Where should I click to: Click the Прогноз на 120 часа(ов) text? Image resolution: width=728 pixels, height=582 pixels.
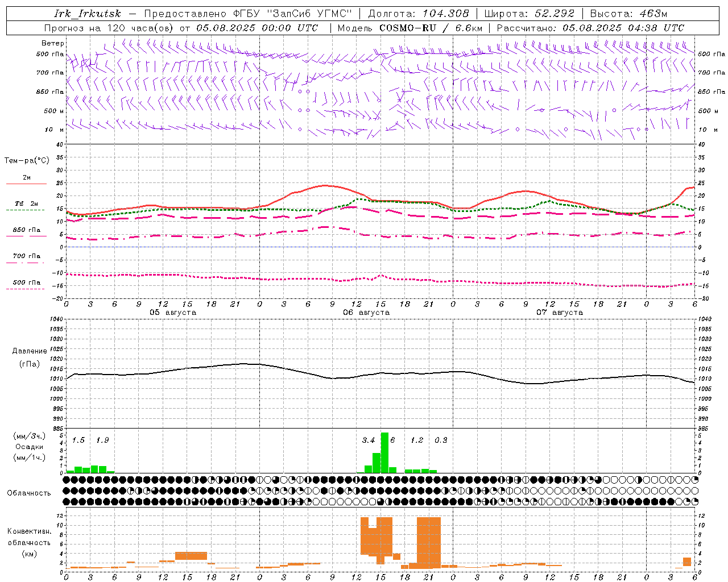coord(109,28)
